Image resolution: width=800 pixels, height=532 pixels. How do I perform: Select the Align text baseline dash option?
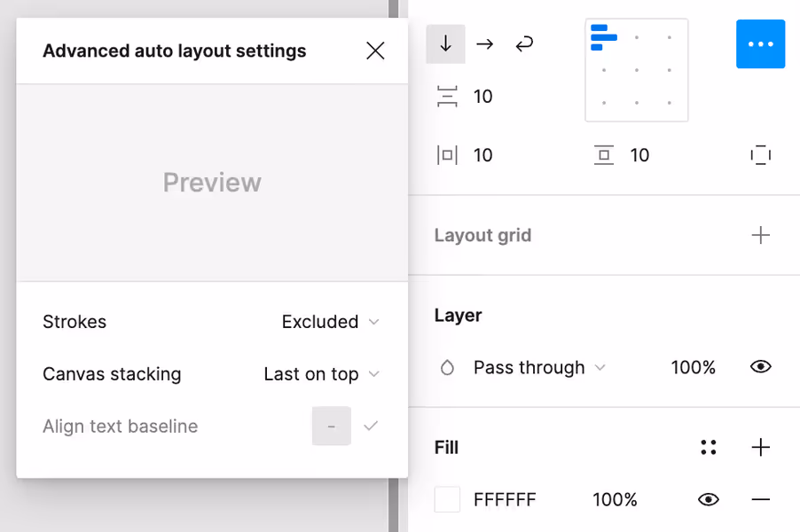pos(332,426)
